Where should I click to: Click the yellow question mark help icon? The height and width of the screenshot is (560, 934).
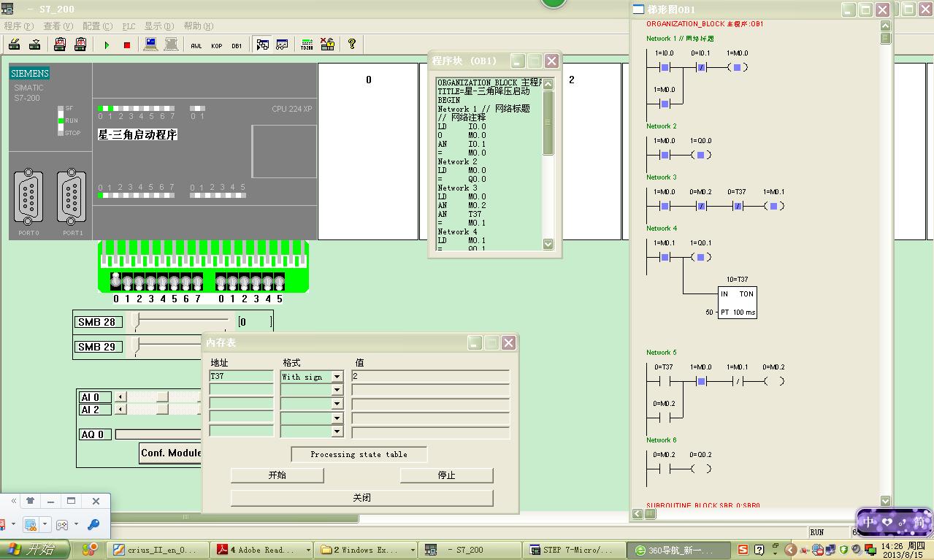coord(352,45)
